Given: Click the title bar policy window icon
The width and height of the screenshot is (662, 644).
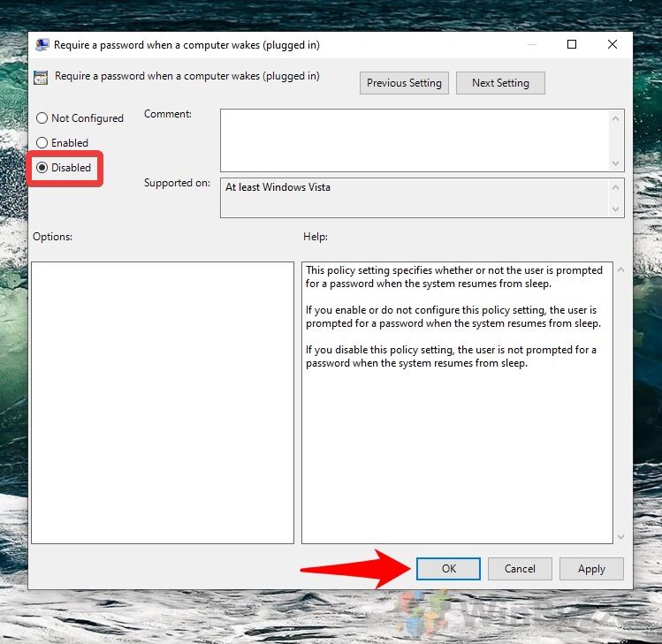Looking at the screenshot, I should pos(42,45).
